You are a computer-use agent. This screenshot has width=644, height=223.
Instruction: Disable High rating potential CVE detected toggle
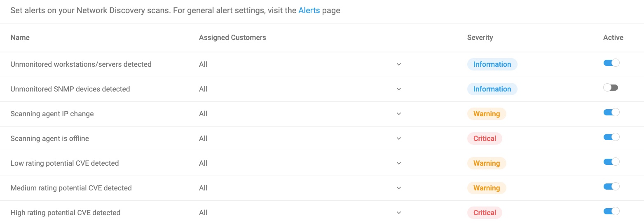tap(611, 211)
